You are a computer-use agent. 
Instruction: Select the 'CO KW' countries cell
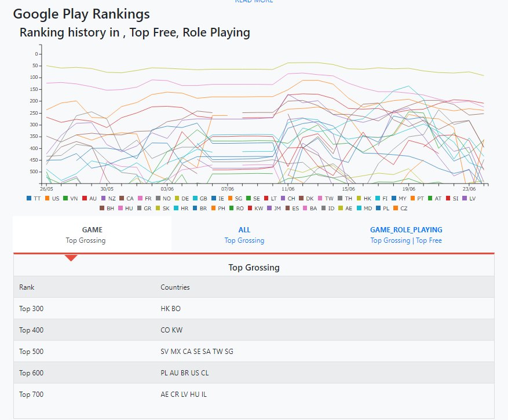(x=171, y=330)
